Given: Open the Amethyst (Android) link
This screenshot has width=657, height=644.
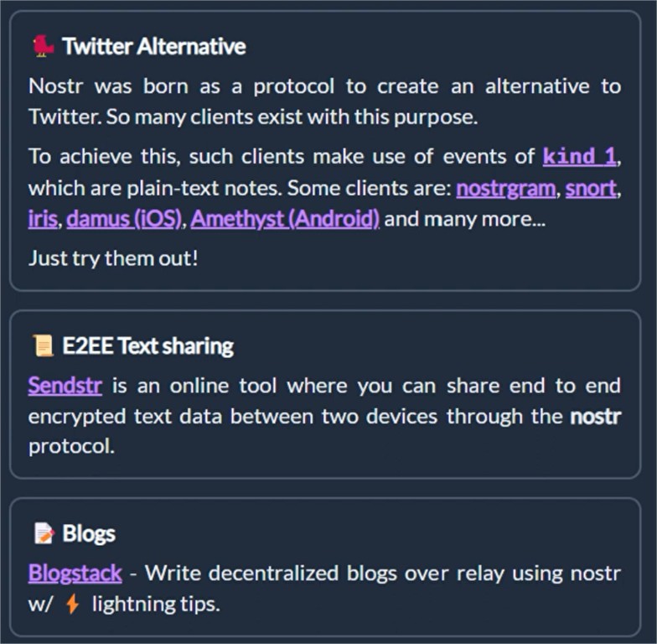Looking at the screenshot, I should pyautogui.click(x=285, y=219).
